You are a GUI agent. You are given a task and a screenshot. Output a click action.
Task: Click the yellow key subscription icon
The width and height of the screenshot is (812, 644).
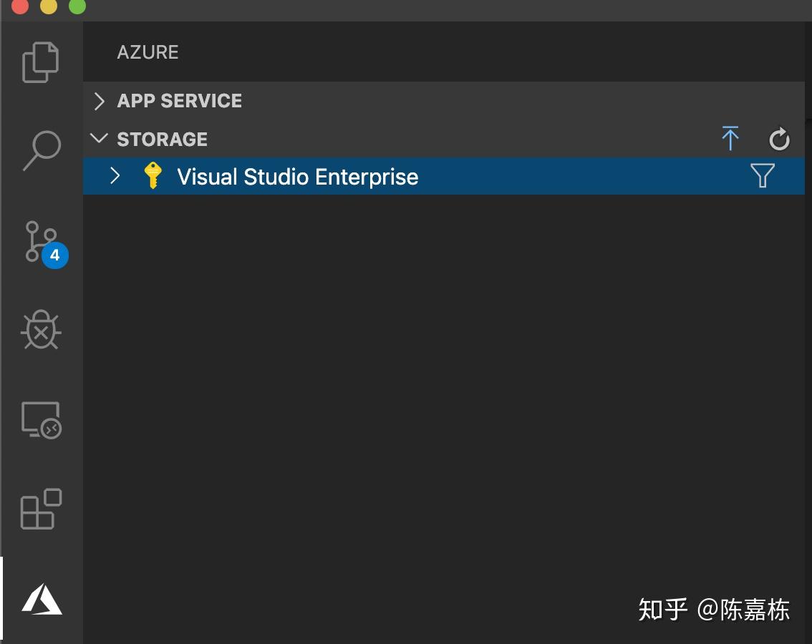(152, 176)
